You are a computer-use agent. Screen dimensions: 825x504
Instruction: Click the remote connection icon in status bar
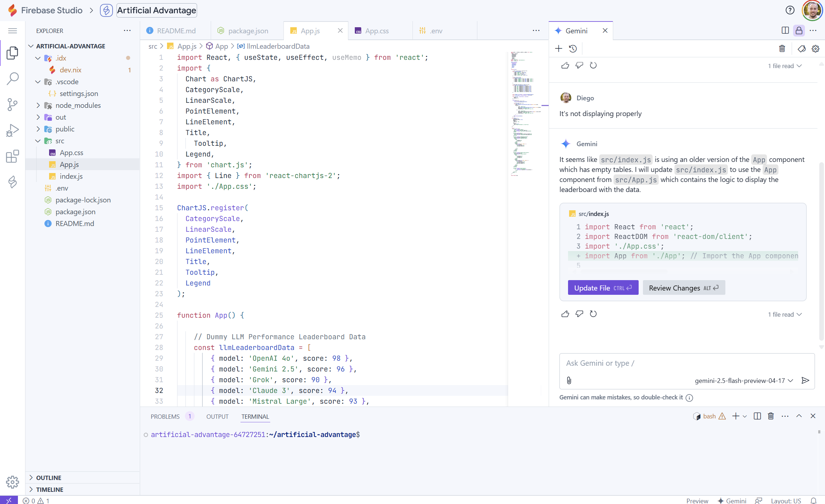pos(9,500)
